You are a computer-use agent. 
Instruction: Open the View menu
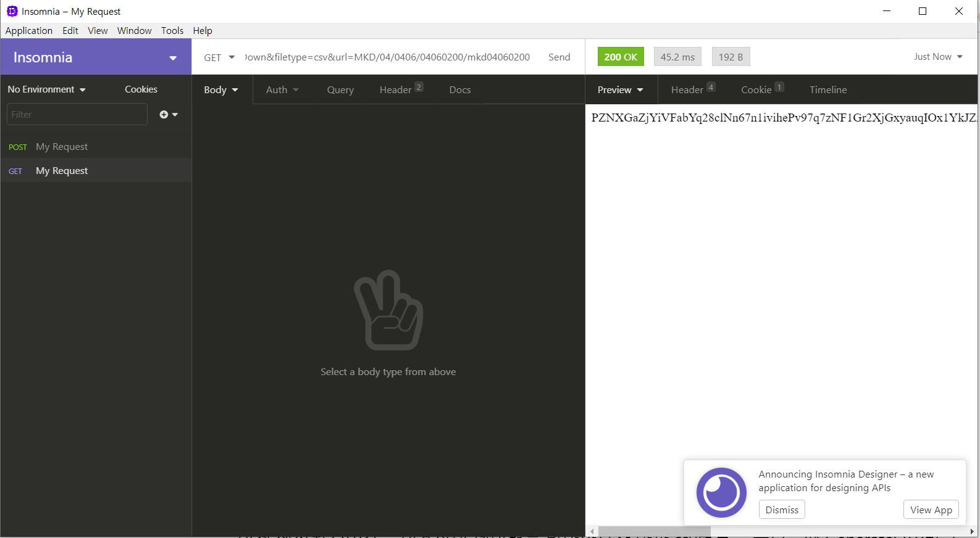pyautogui.click(x=98, y=31)
